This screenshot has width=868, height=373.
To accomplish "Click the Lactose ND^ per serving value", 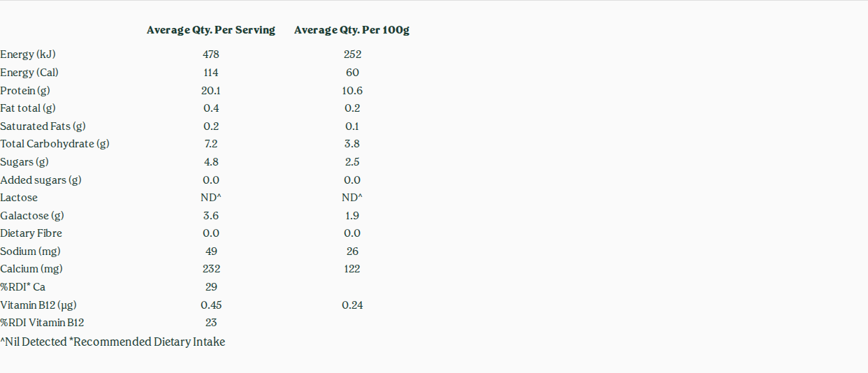I will point(211,198).
